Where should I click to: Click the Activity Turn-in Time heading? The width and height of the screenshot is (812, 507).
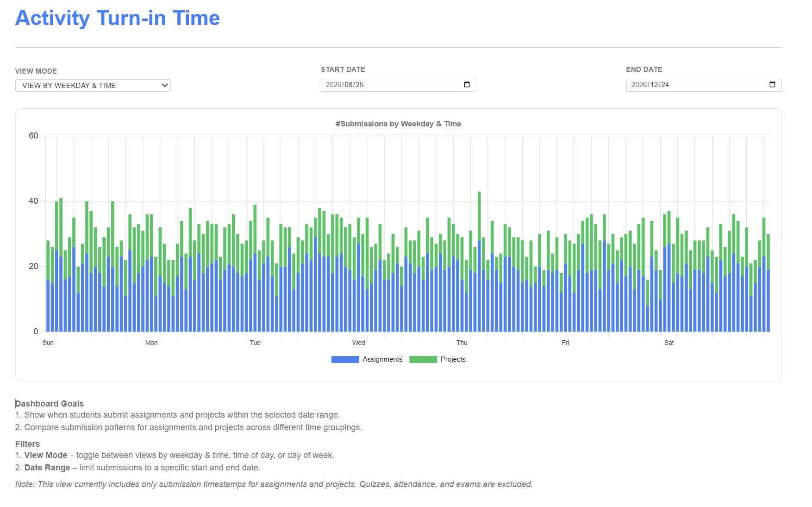(x=118, y=19)
